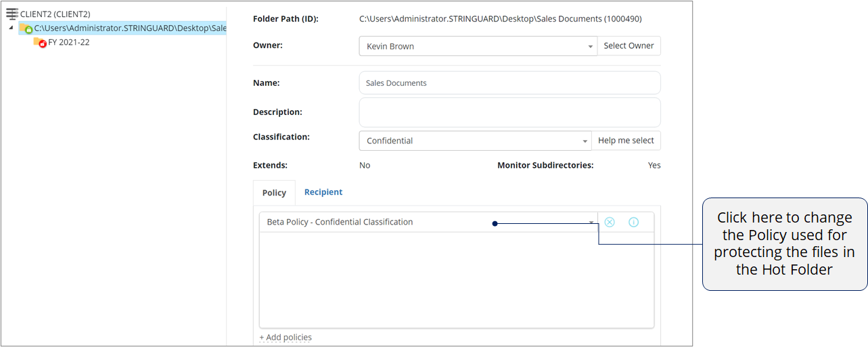Expand the Beta Policy selection dropdown
868x347 pixels.
coord(428,222)
